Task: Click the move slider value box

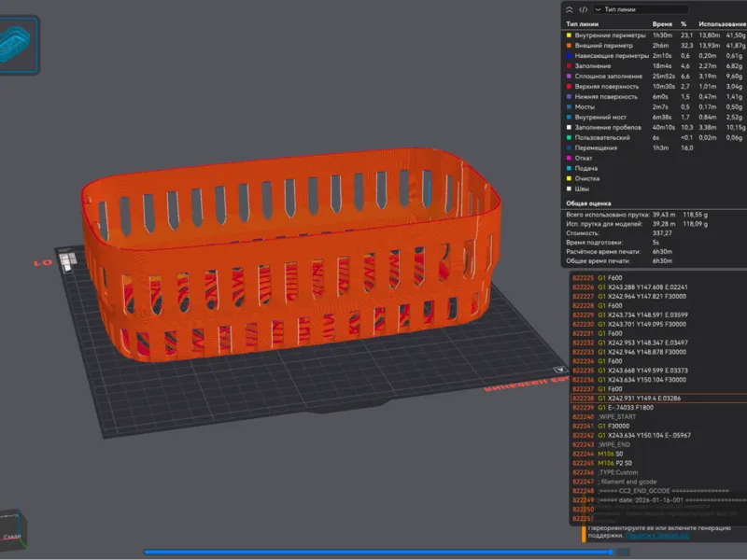Action: 623,553
